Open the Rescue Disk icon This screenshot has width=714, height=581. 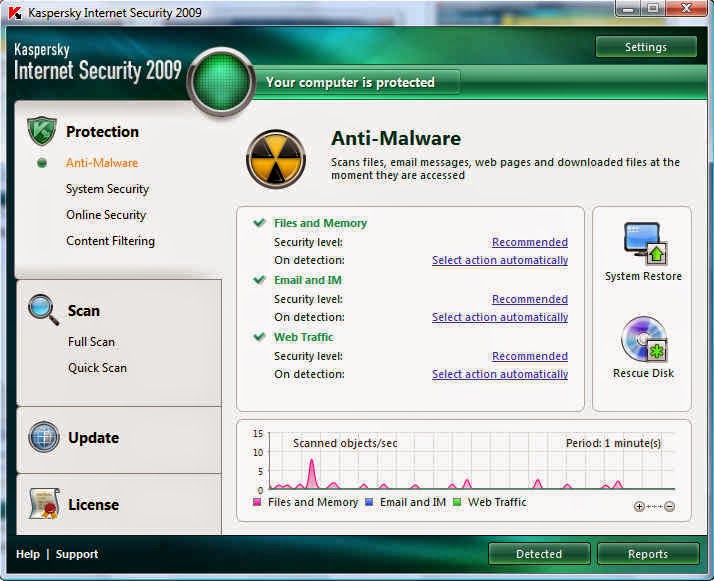[644, 339]
